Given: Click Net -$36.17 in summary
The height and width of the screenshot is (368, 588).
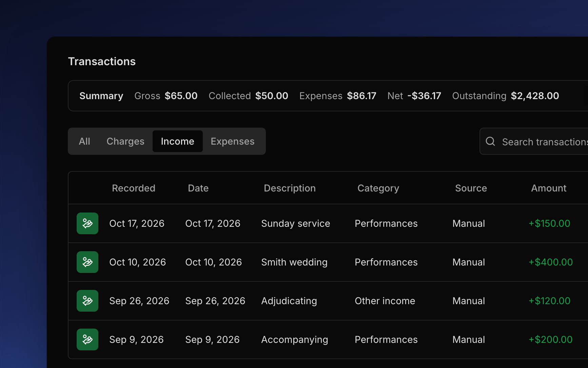Looking at the screenshot, I should coord(414,96).
